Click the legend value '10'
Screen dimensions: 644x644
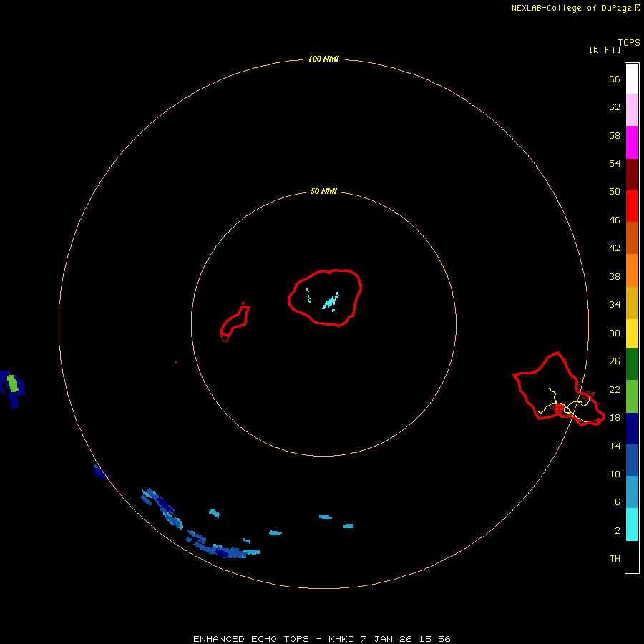(x=615, y=474)
